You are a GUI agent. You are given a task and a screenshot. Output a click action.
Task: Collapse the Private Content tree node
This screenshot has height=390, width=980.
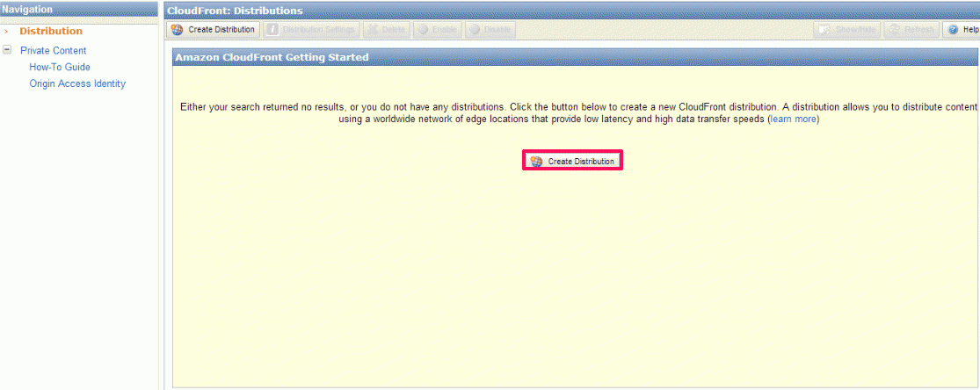(7, 49)
